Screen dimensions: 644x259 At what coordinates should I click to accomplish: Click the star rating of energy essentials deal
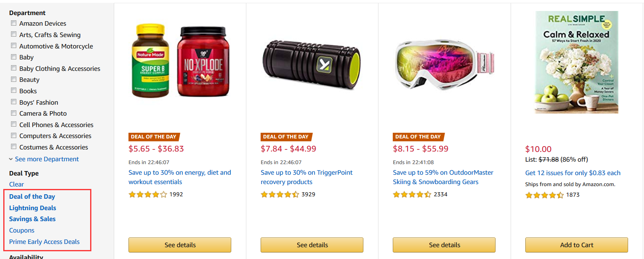point(148,195)
